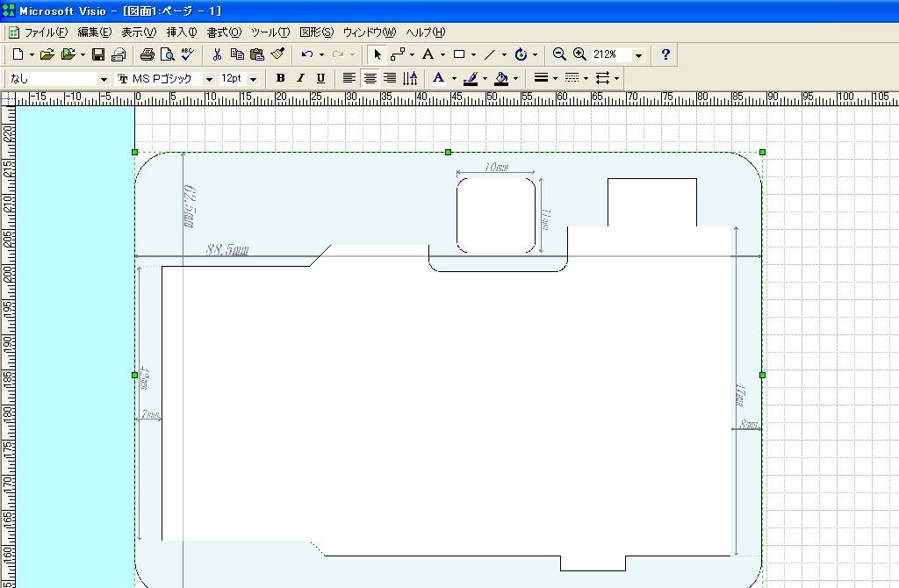Image resolution: width=899 pixels, height=588 pixels.
Task: Open the ファイル(F) menu
Action: pos(46,32)
